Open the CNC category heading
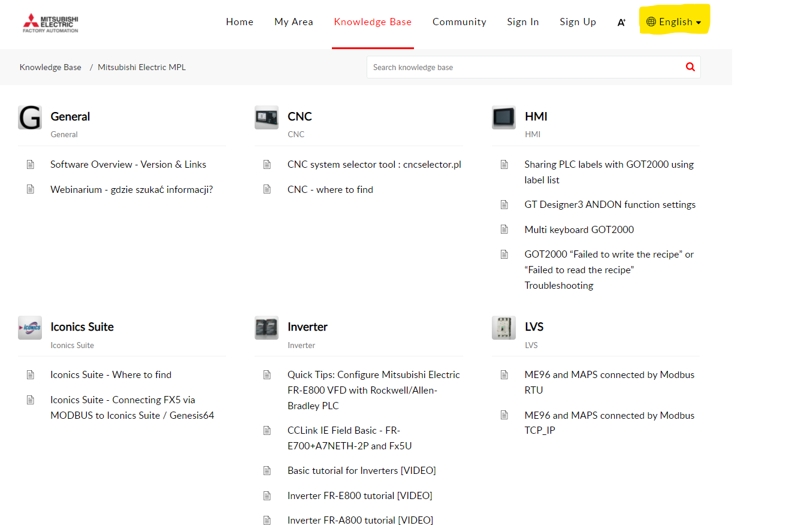 point(300,117)
